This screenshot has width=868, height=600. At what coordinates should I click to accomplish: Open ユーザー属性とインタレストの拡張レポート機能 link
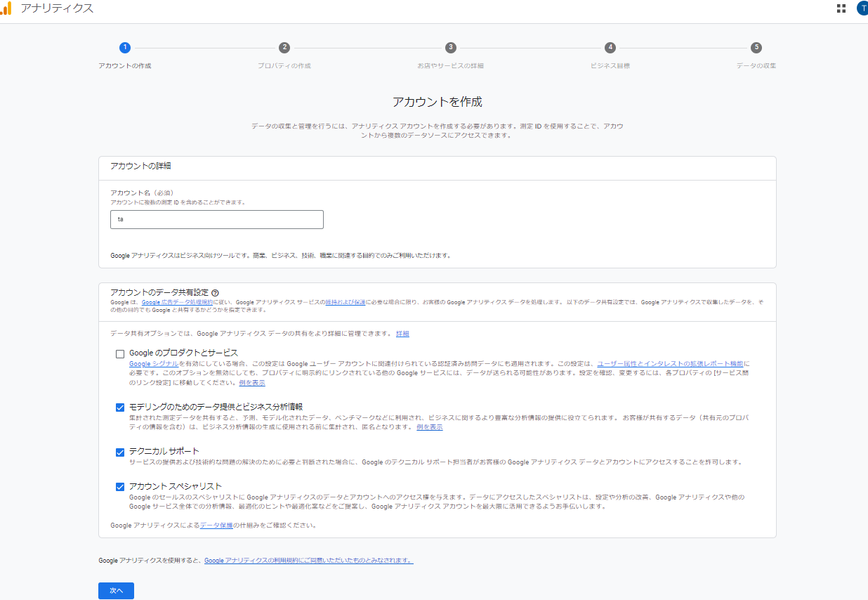point(670,364)
